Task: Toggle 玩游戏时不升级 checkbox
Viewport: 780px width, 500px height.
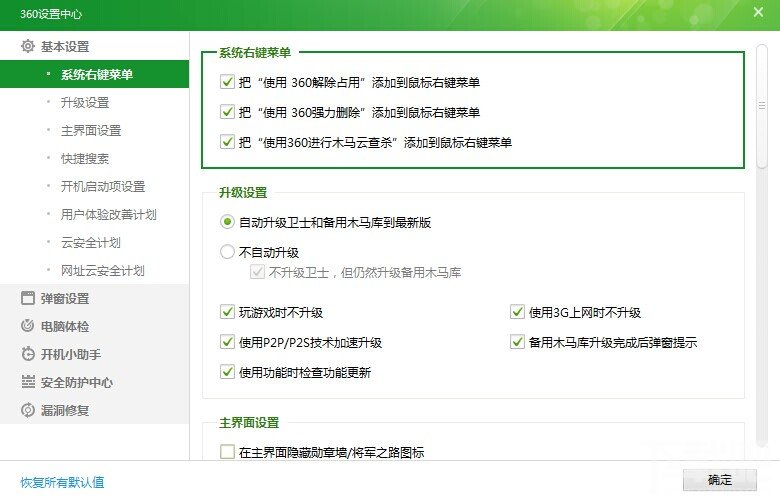Action: pos(227,312)
